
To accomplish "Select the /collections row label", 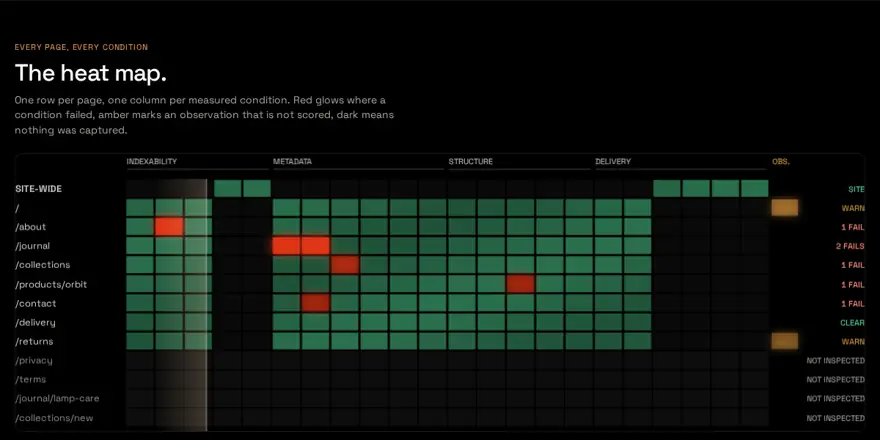I will click(43, 265).
